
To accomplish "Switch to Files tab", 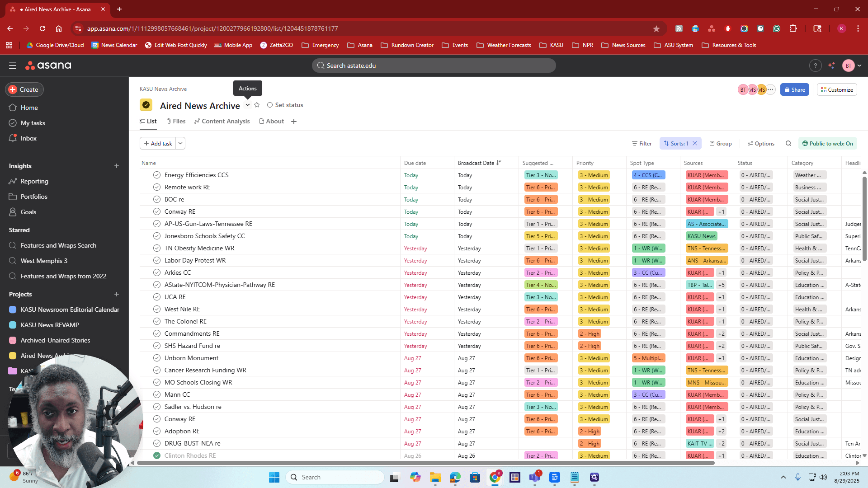I will 176,121.
